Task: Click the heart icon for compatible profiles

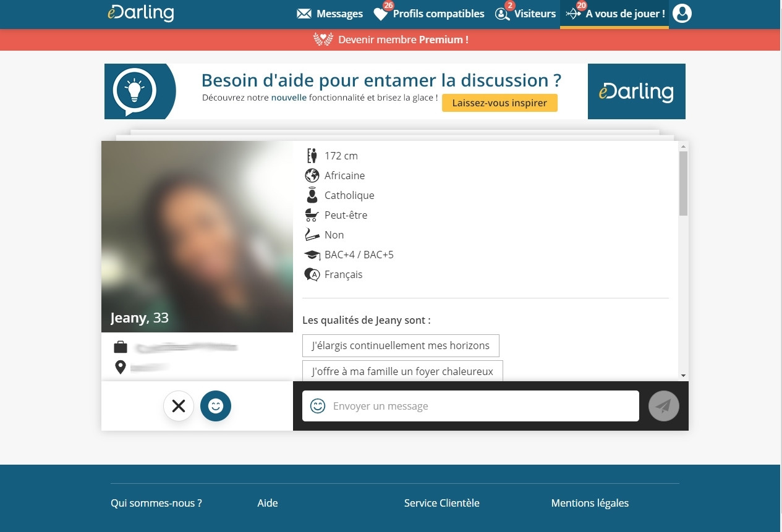Action: coord(381,14)
